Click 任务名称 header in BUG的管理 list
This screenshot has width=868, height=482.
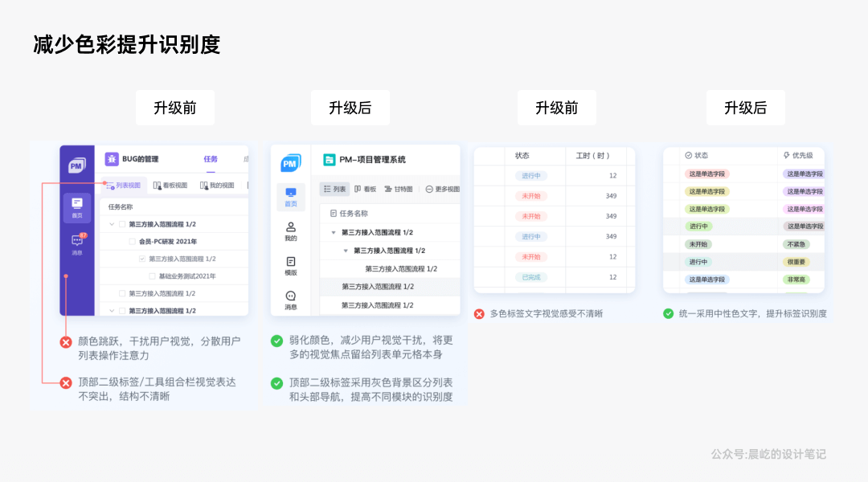[121, 207]
